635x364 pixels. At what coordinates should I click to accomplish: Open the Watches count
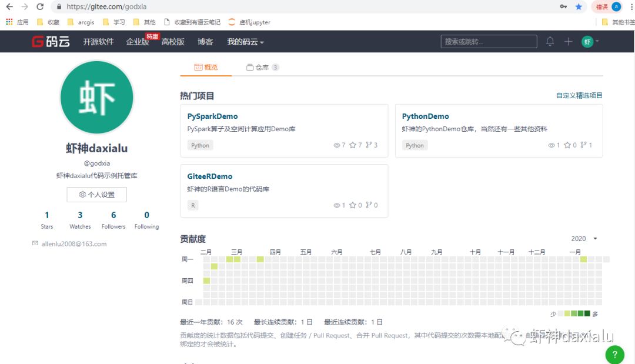[x=80, y=220]
